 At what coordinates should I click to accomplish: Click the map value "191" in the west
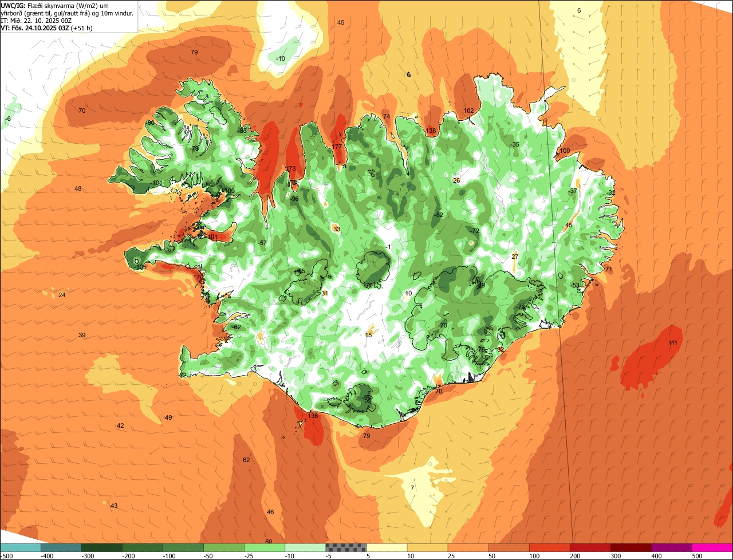coord(212,237)
